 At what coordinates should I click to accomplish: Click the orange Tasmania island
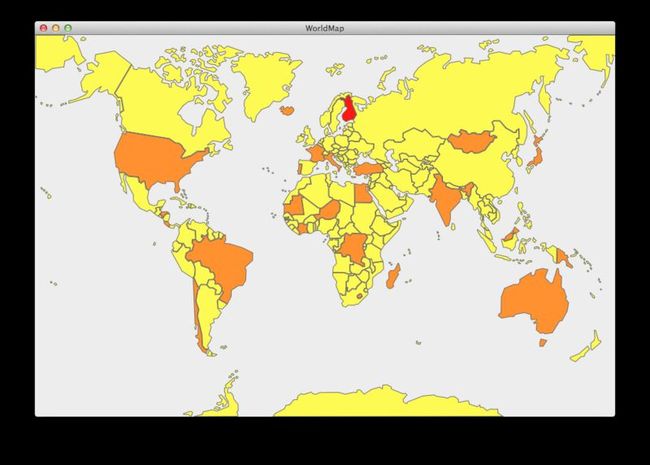(543, 343)
